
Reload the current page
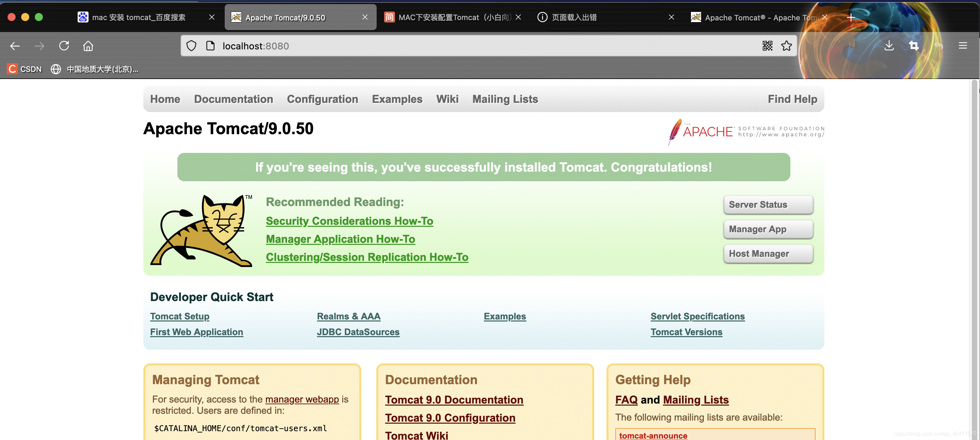click(64, 46)
